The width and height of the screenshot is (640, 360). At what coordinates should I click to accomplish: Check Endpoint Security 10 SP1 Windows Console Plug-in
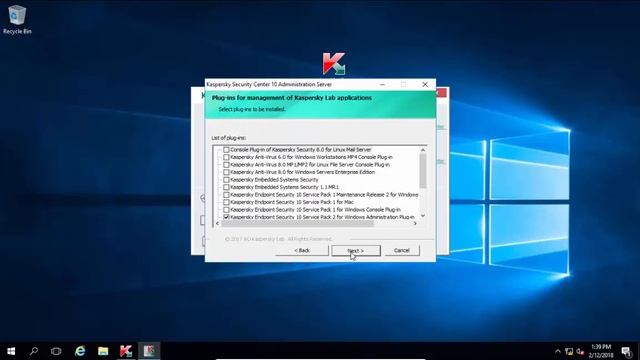[226, 209]
